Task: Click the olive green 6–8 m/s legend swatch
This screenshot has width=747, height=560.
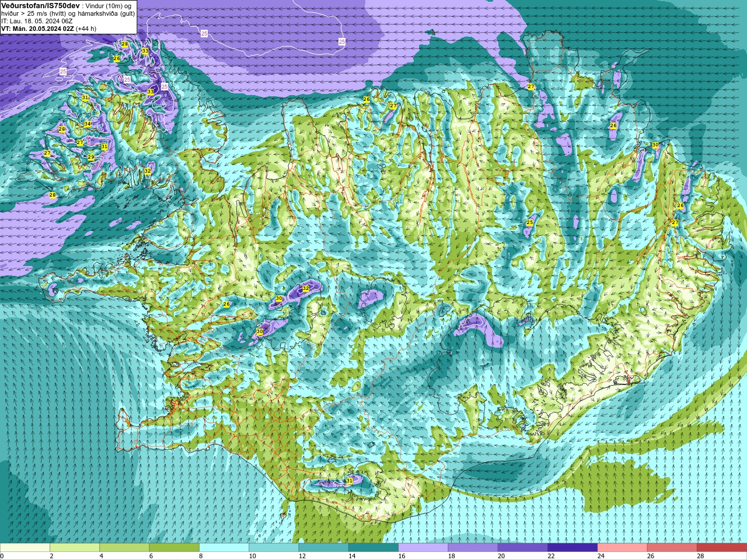Action: [x=174, y=547]
